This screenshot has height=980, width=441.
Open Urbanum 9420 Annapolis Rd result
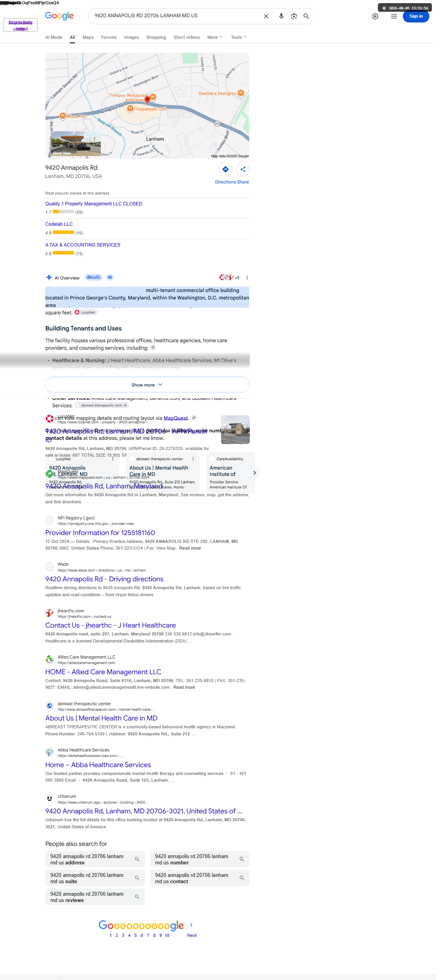pos(144,811)
